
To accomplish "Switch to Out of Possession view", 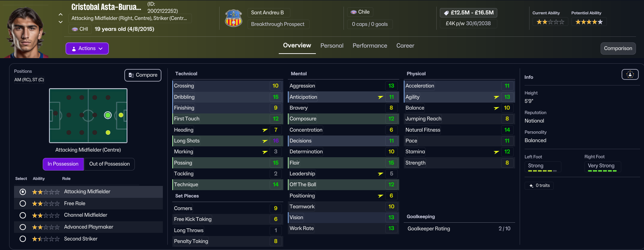I will [x=109, y=164].
